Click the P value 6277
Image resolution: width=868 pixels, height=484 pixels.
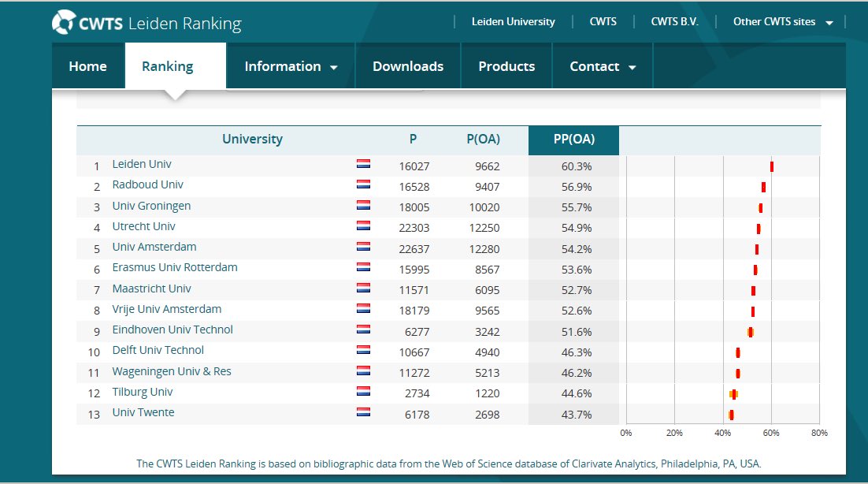tap(417, 332)
